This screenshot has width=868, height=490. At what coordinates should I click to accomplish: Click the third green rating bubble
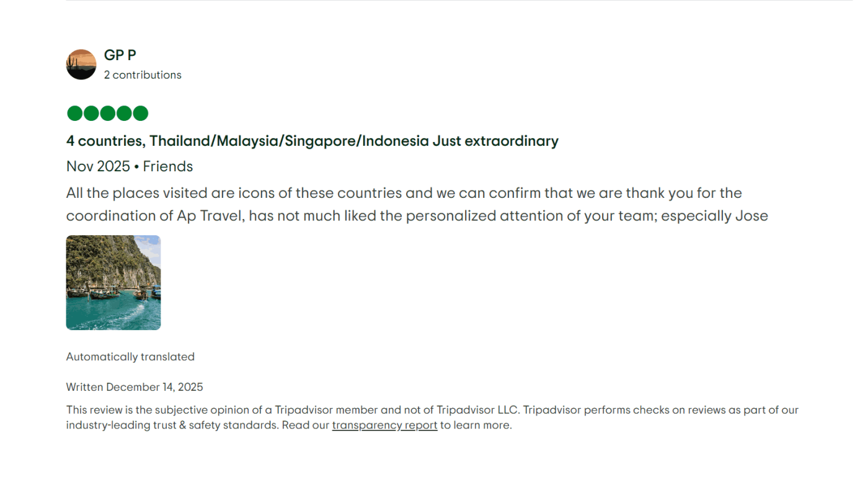point(108,114)
